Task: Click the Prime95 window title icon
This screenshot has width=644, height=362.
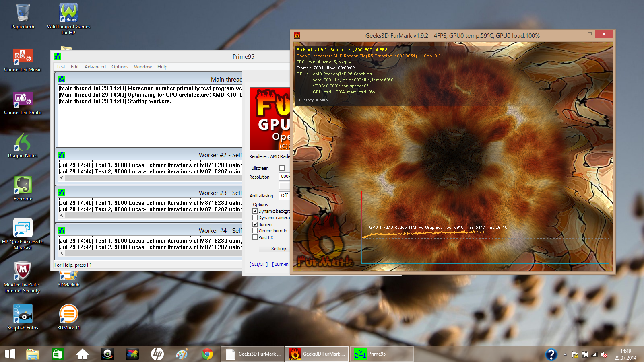Action: pos(57,56)
